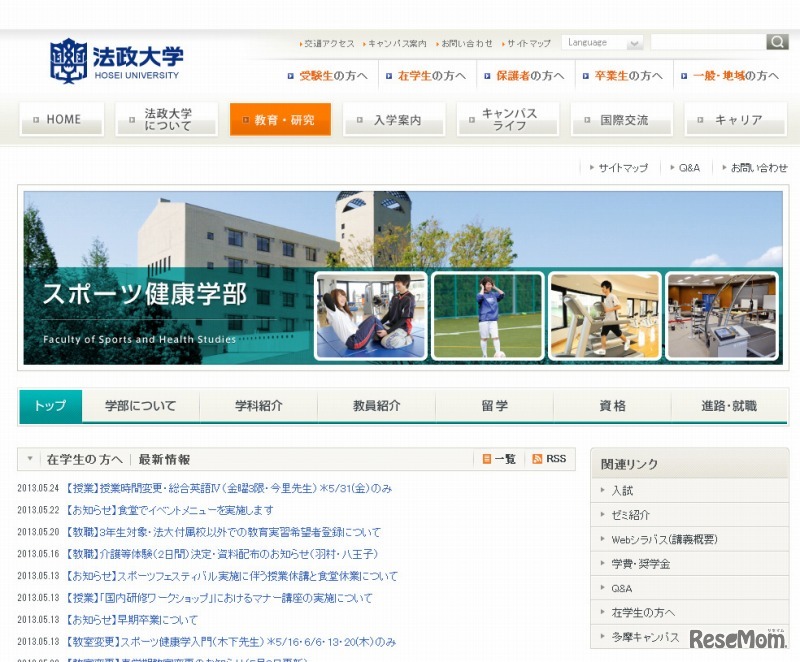The width and height of the screenshot is (800, 662).
Task: Select the HOME navigation button
Action: [61, 118]
